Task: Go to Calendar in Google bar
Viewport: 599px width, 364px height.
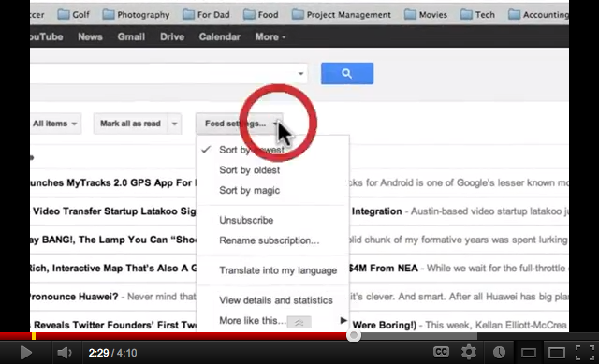Action: point(220,37)
